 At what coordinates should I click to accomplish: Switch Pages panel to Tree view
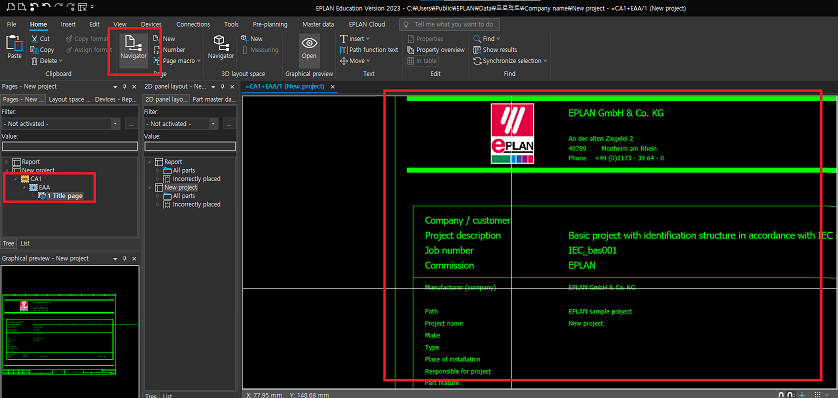point(8,244)
